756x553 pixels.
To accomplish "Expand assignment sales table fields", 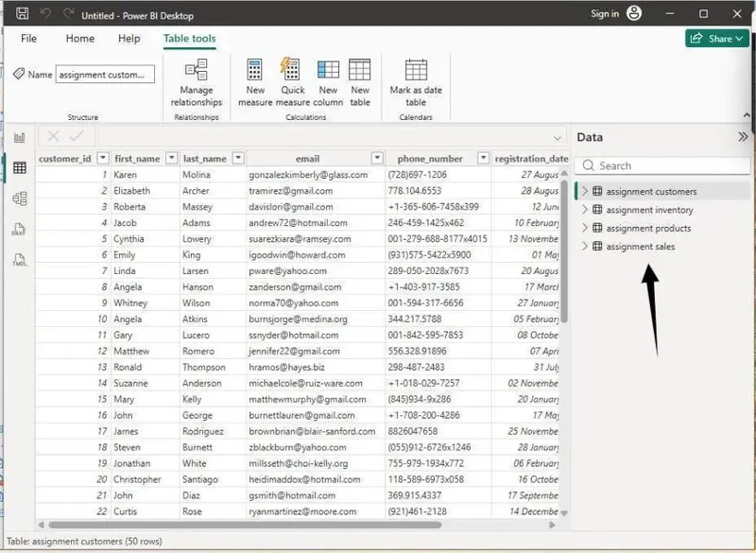I will tap(585, 246).
